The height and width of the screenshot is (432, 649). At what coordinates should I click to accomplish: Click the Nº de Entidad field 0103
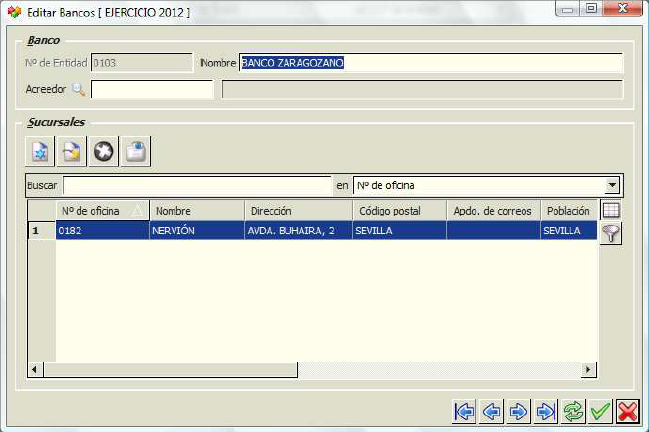(142, 63)
